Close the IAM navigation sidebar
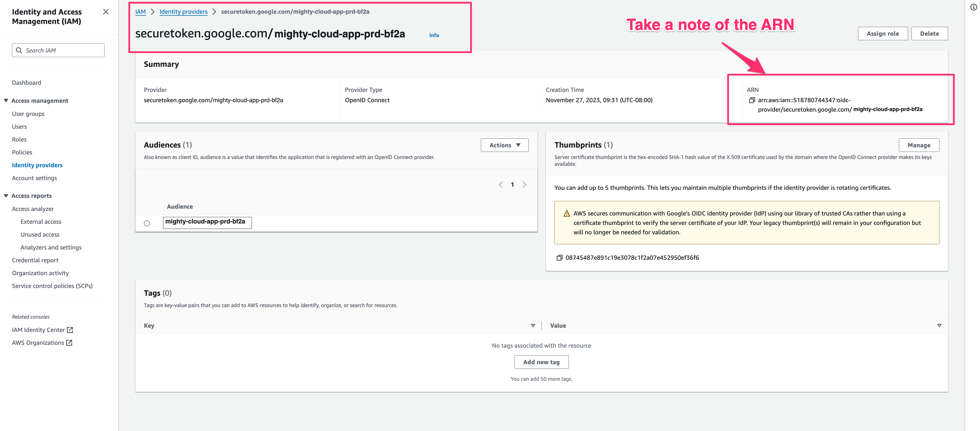This screenshot has height=431, width=980. click(x=106, y=12)
